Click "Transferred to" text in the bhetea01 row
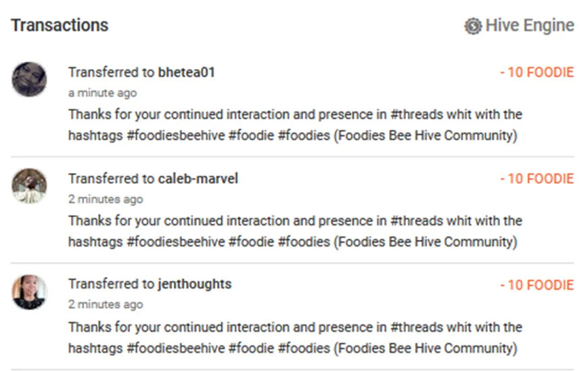Viewport: 588px width, 371px height. (x=112, y=72)
